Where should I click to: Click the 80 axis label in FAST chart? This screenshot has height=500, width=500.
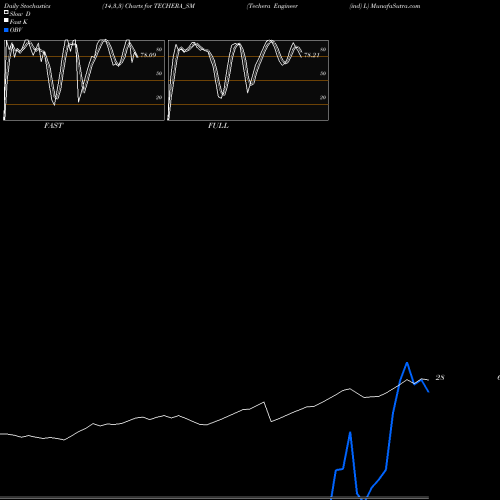point(159,49)
